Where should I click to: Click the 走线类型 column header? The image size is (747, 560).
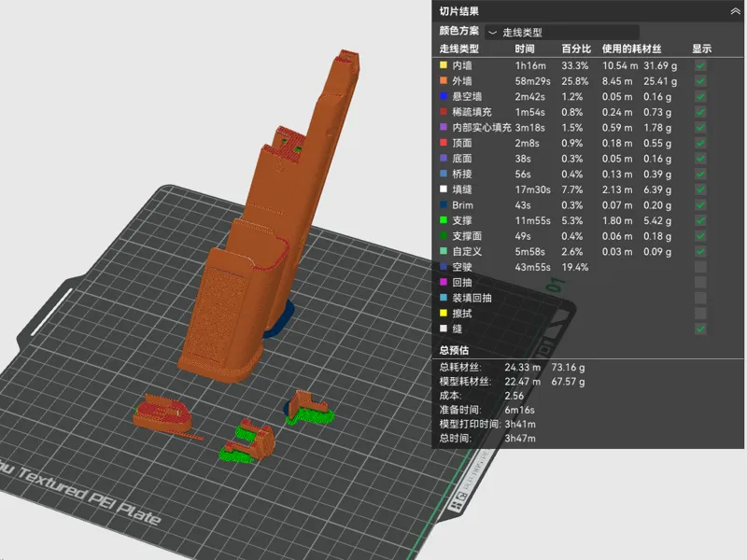click(458, 49)
